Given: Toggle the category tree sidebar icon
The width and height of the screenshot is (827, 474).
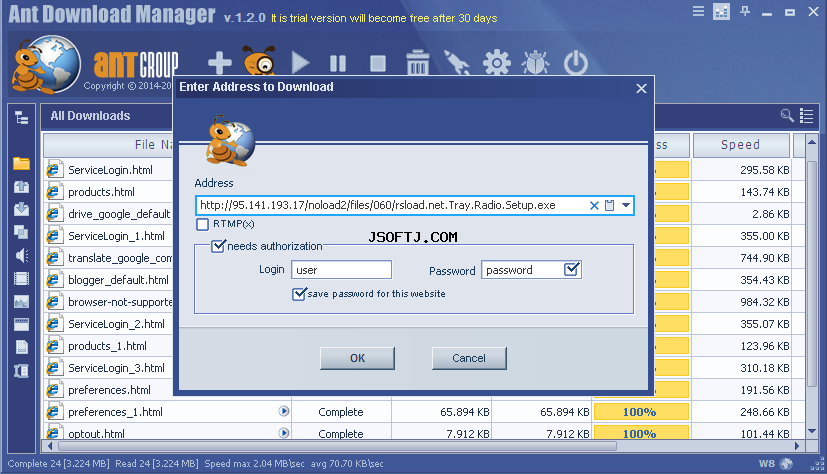Looking at the screenshot, I should pyautogui.click(x=22, y=118).
